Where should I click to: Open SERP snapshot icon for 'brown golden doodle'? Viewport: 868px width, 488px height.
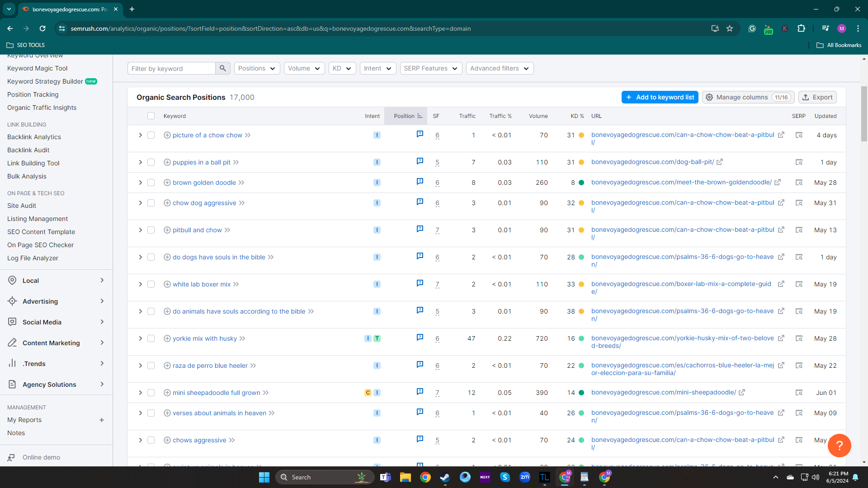[x=799, y=183]
